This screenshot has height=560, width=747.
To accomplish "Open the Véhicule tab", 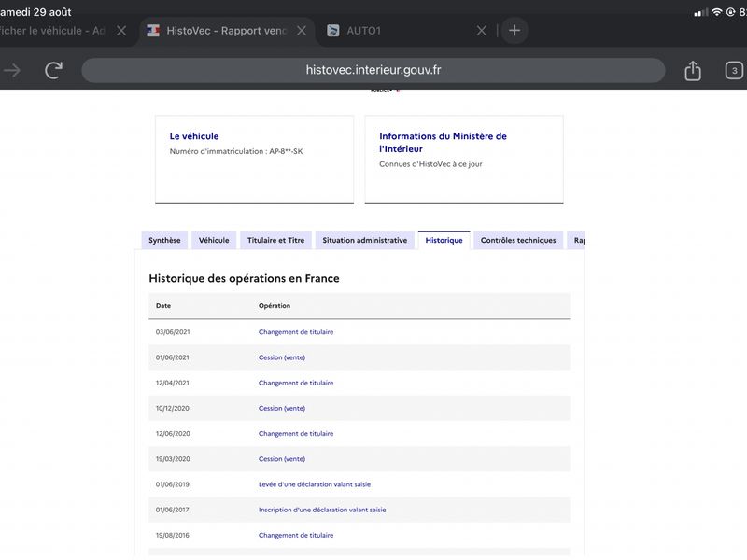I will 214,241.
